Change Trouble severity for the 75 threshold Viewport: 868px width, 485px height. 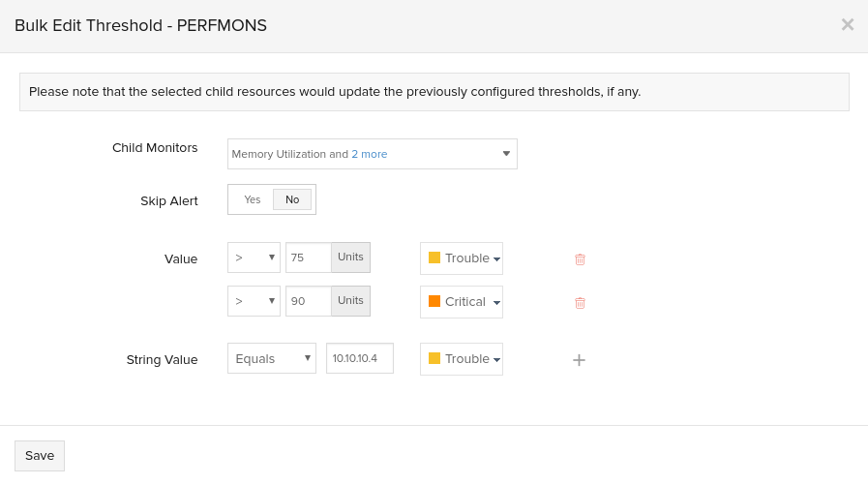click(462, 258)
